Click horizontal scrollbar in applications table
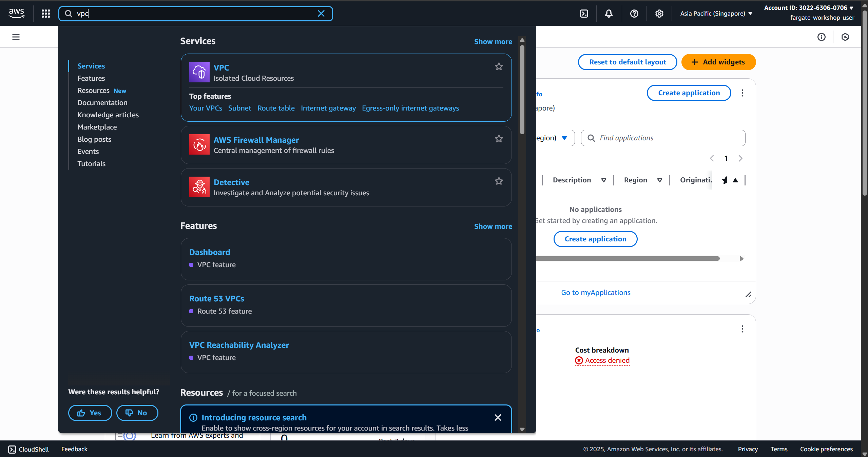Screen dimensions: 868x457 [628, 259]
